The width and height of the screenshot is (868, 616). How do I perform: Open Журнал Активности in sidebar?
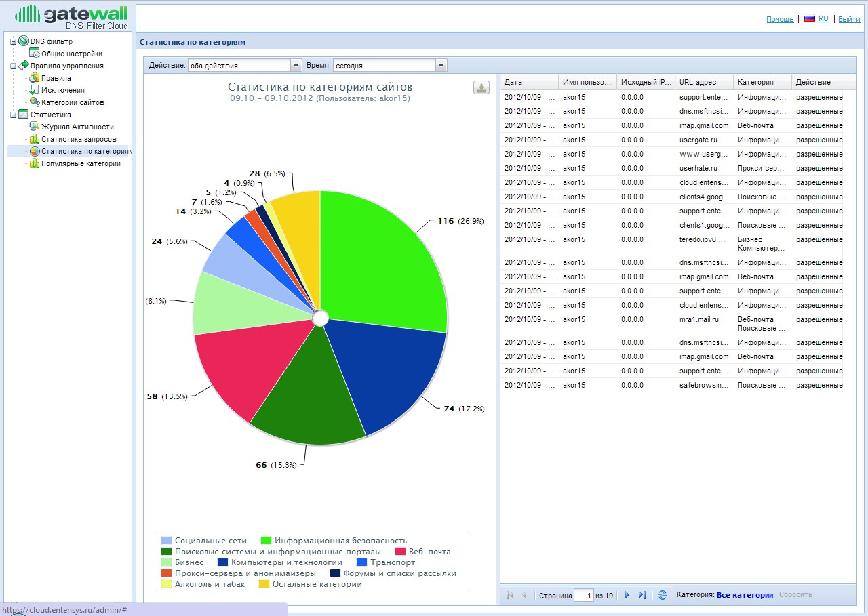[x=77, y=127]
